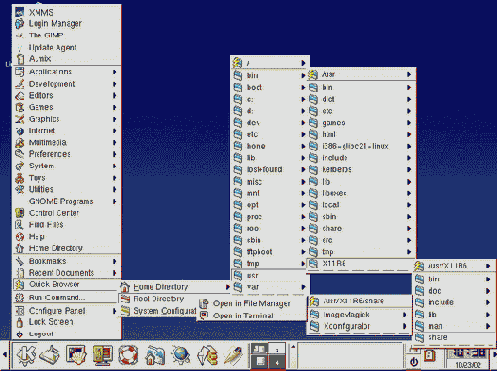Click the red power logout icon on the panel
The height and width of the screenshot is (371, 497).
click(414, 362)
